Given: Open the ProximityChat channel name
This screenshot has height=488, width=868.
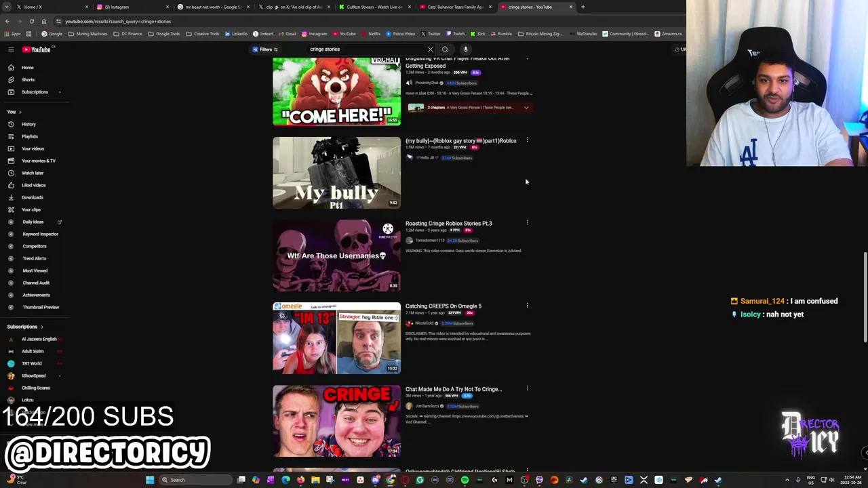Looking at the screenshot, I should (427, 83).
